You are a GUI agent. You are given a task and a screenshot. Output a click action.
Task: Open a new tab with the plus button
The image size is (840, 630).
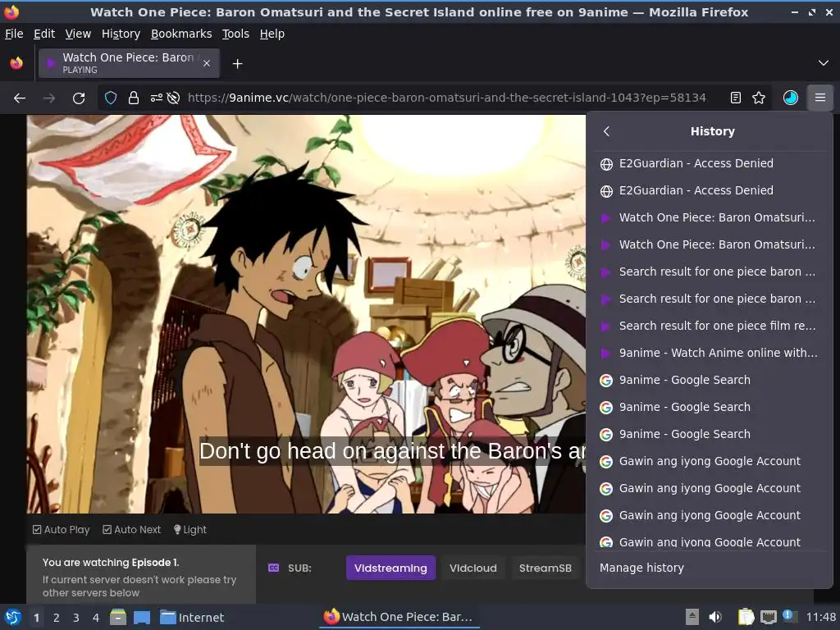click(x=237, y=64)
